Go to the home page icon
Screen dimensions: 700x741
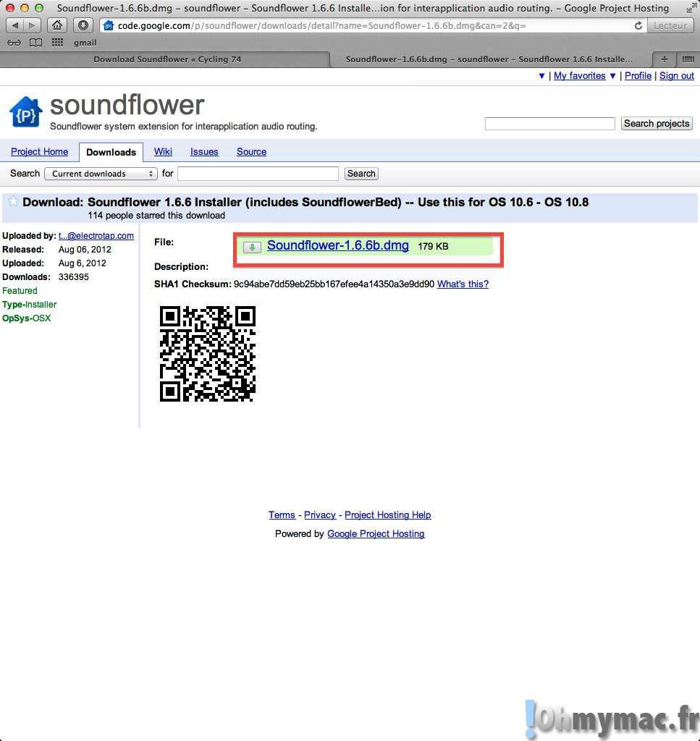pos(57,25)
